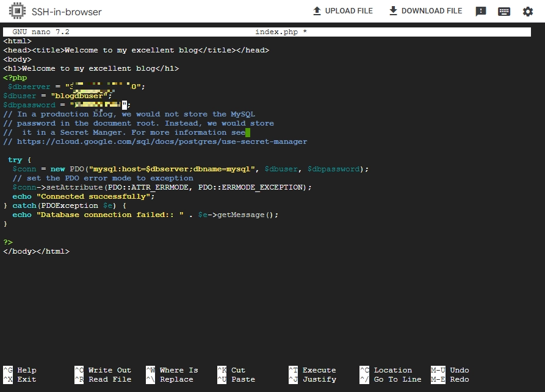545x392 pixels.
Task: Click the M-U Undo shortcut
Action: coord(450,370)
